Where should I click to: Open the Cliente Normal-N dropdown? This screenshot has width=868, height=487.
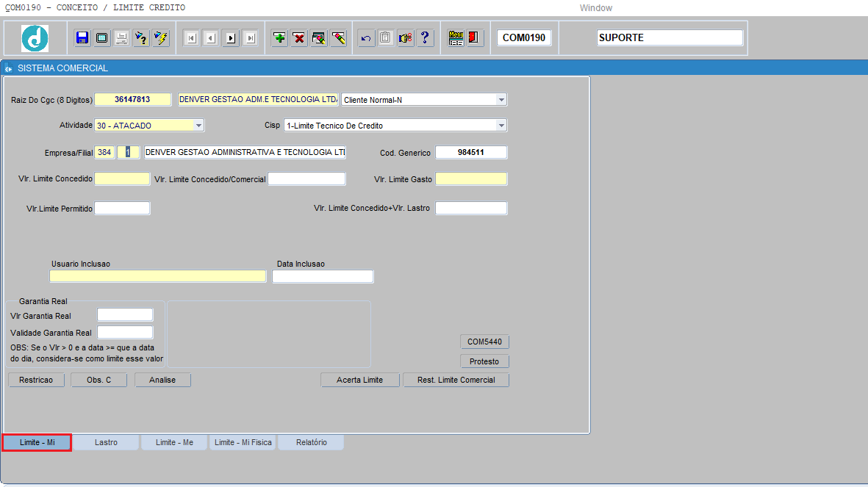click(501, 100)
